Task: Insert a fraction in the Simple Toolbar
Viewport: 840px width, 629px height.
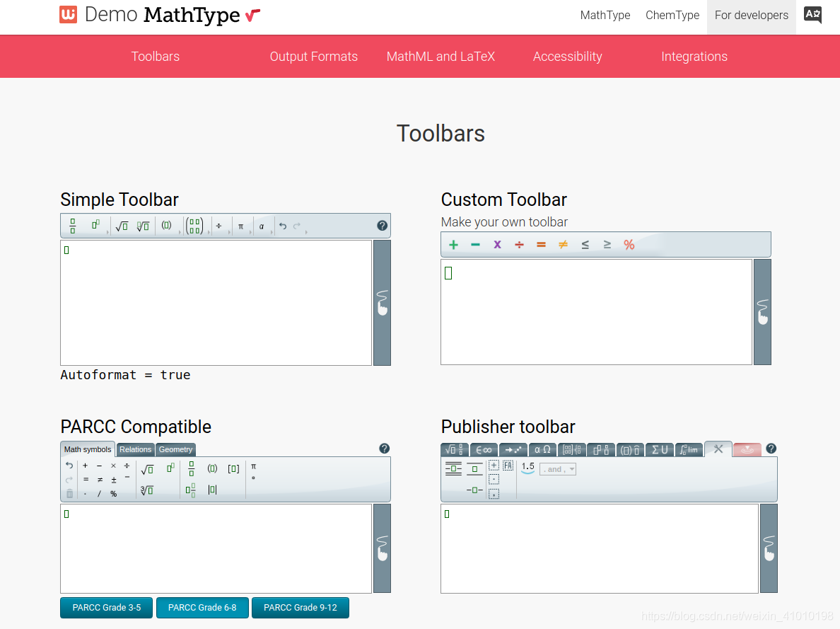Action: (x=72, y=226)
